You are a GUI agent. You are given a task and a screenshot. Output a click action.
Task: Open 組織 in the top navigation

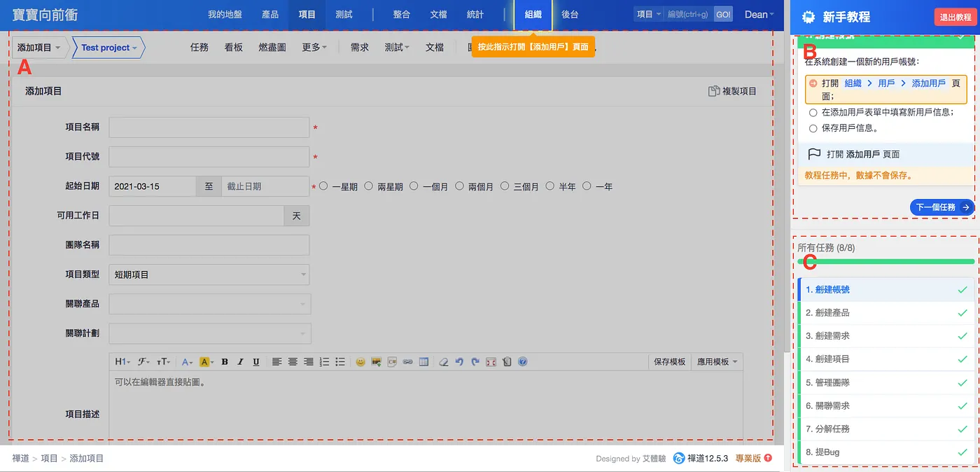point(533,15)
